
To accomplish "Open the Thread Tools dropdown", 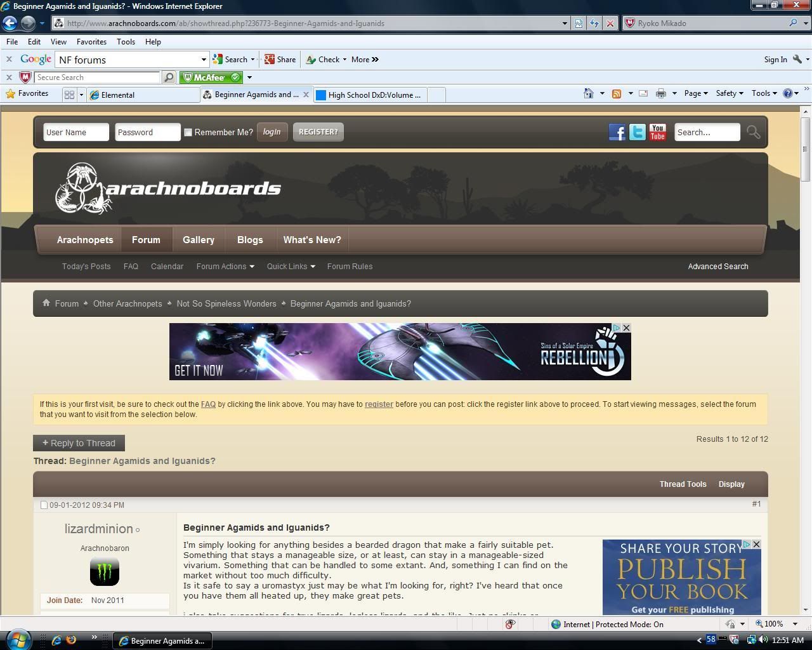I will pos(683,484).
